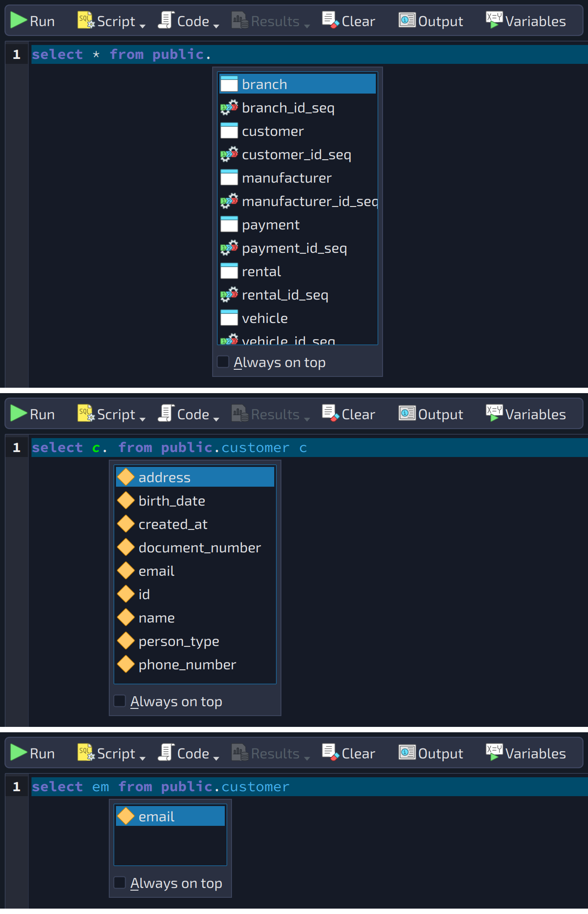
Task: Select the branch table suggestion
Action: click(x=298, y=84)
